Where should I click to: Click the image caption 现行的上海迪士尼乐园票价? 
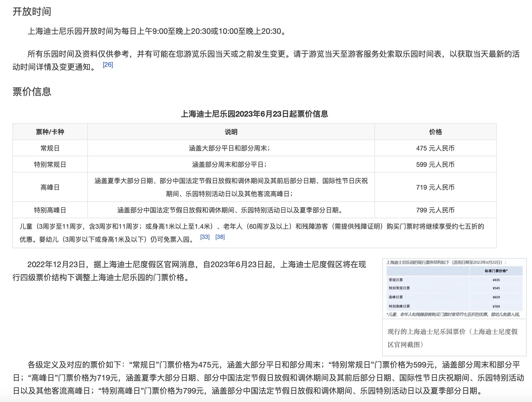tap(453, 338)
